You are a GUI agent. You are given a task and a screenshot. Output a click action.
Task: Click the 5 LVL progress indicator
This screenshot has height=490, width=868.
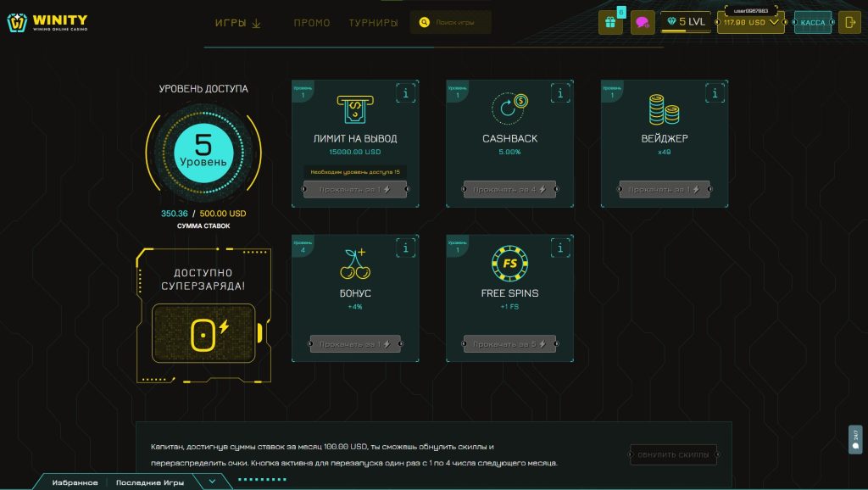[686, 22]
